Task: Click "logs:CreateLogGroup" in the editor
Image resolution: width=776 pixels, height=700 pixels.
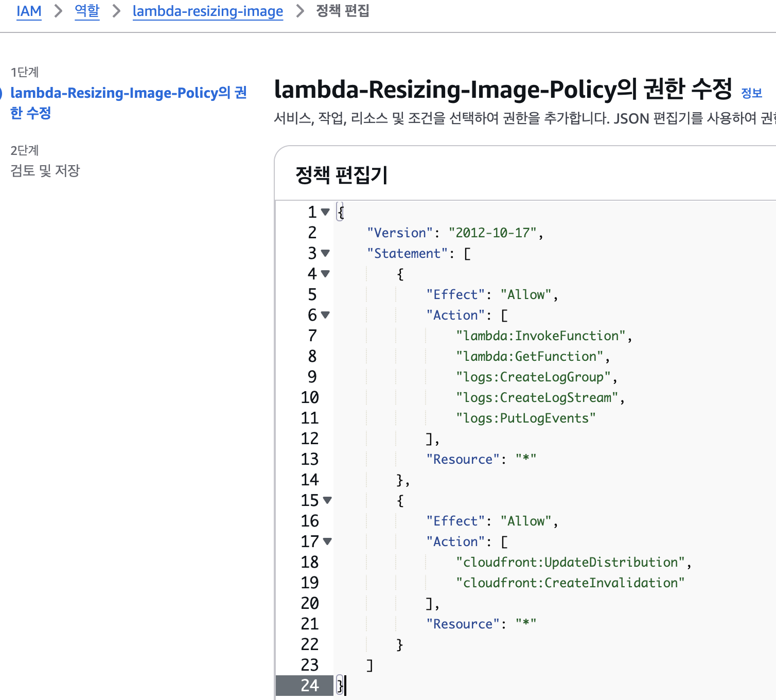Action: (x=533, y=377)
